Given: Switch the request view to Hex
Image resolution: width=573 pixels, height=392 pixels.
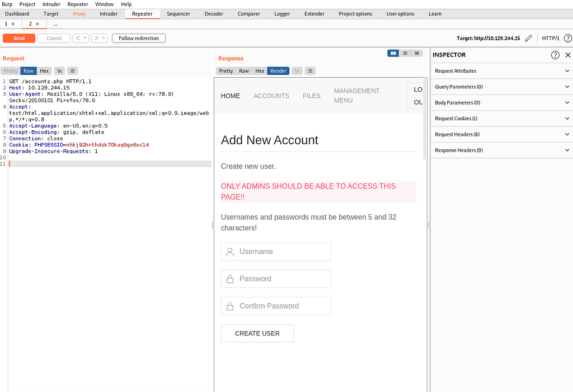Looking at the screenshot, I should coord(44,71).
